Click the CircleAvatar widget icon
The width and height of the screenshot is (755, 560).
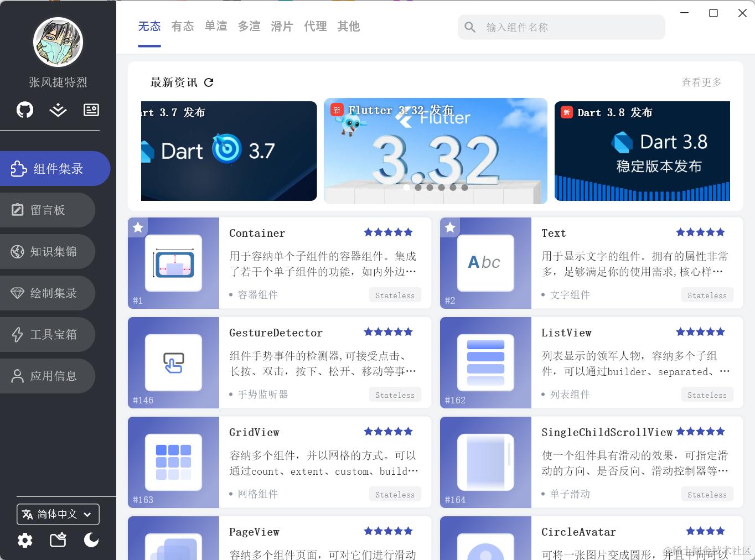(x=485, y=547)
